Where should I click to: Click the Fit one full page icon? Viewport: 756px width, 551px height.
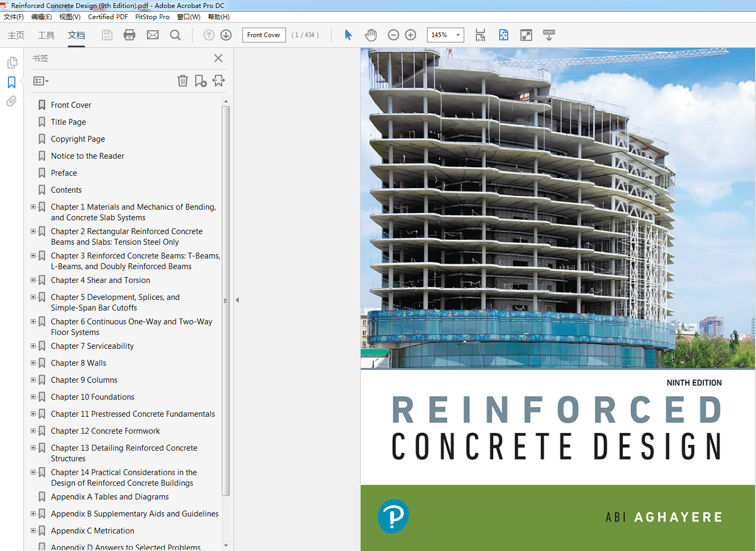tap(503, 35)
